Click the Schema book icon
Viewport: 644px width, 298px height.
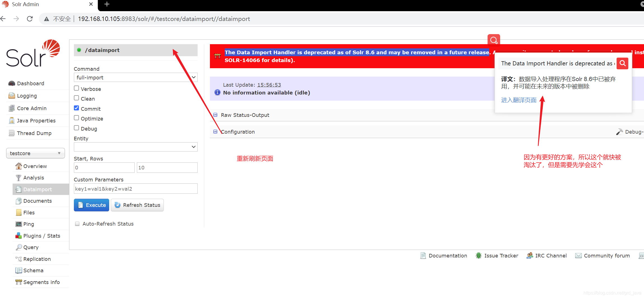(18, 270)
